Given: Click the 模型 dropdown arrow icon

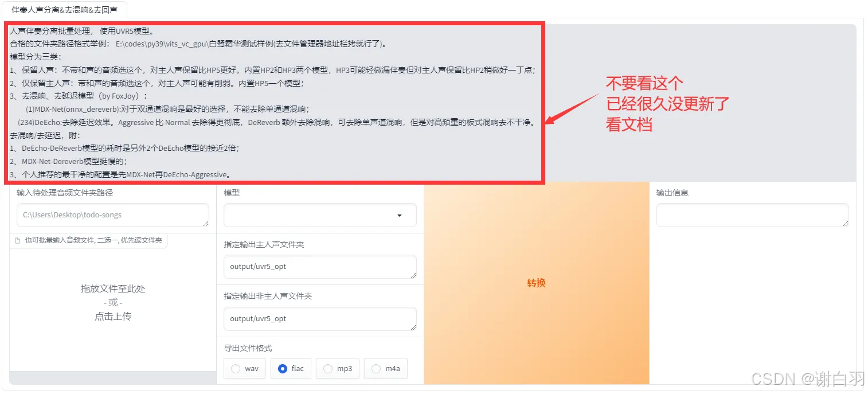Looking at the screenshot, I should point(399,216).
